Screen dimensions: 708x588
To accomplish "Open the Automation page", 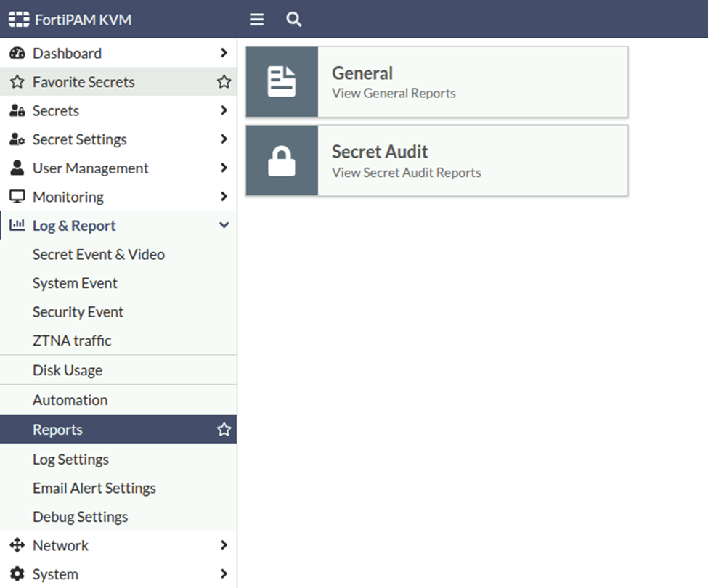I will tap(118, 400).
